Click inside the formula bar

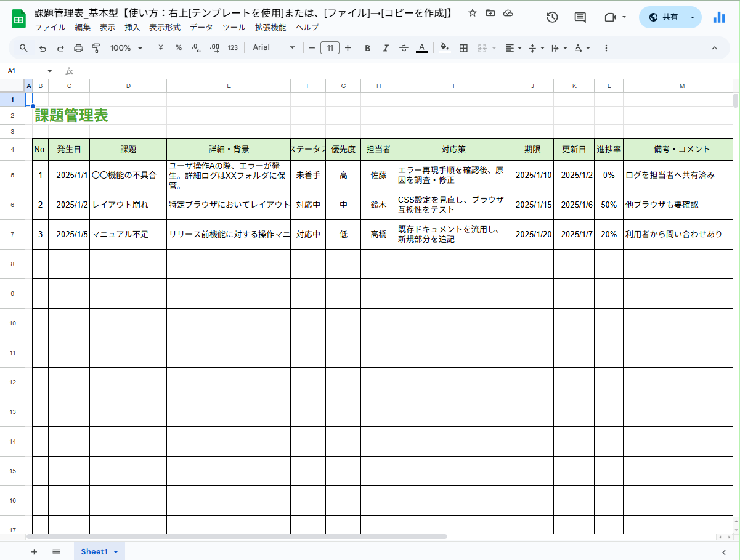pos(246,71)
